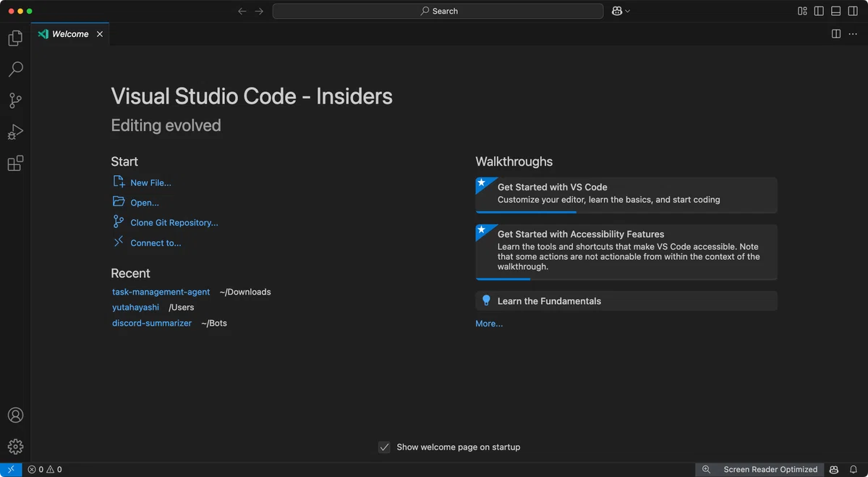Go back with the left arrow

coord(242,11)
